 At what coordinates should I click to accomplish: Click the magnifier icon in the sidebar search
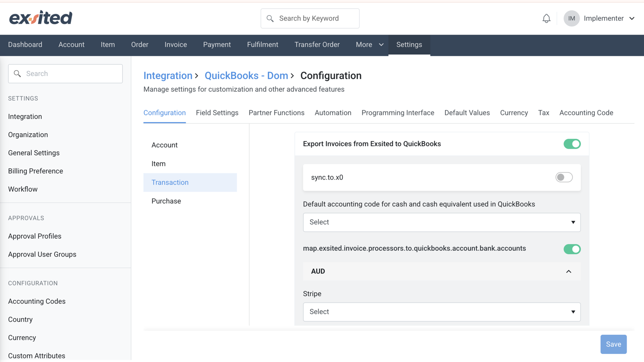[x=17, y=74]
